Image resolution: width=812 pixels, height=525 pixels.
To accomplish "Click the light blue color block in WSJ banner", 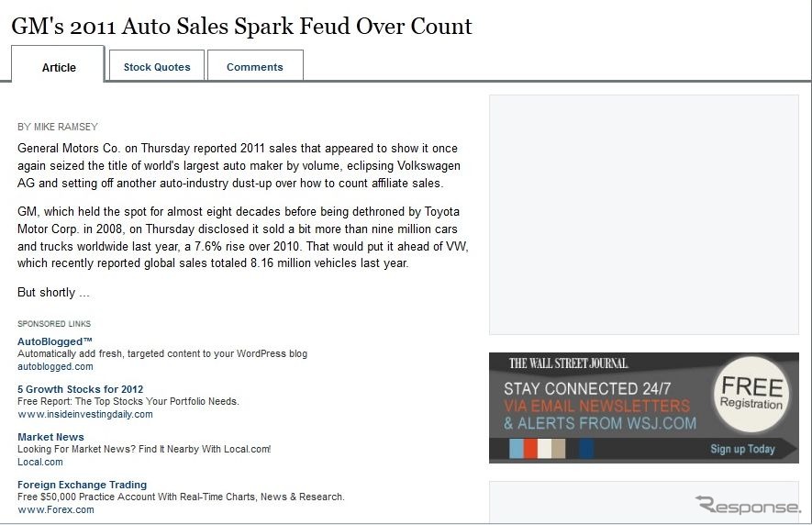I will tap(517, 449).
